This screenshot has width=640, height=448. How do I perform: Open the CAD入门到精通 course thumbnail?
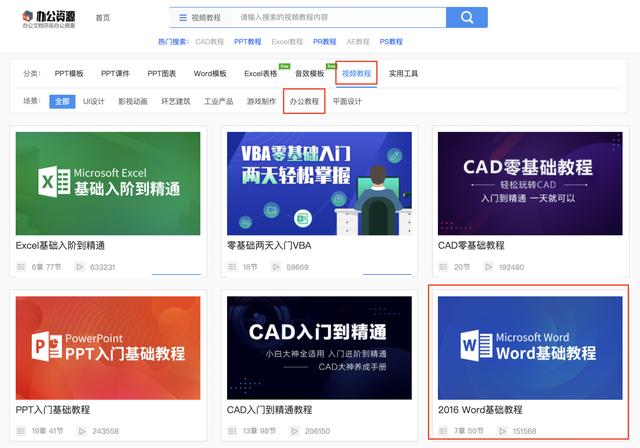(x=319, y=348)
